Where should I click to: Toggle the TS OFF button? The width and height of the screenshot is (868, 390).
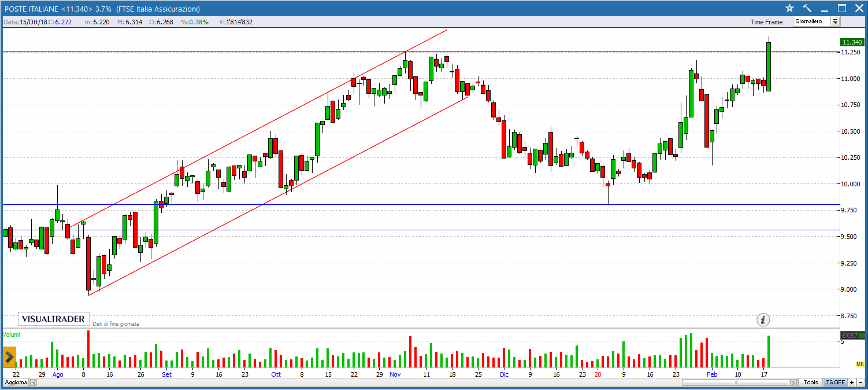click(835, 382)
